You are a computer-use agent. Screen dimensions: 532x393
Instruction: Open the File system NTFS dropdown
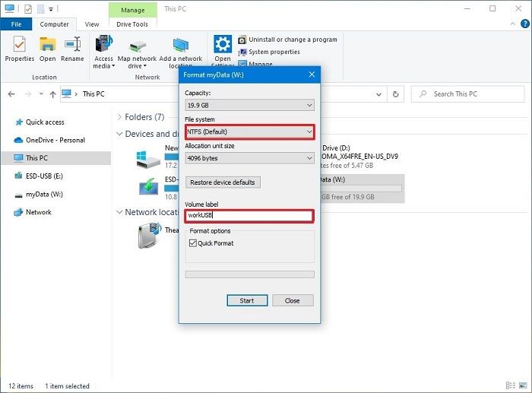pos(250,132)
